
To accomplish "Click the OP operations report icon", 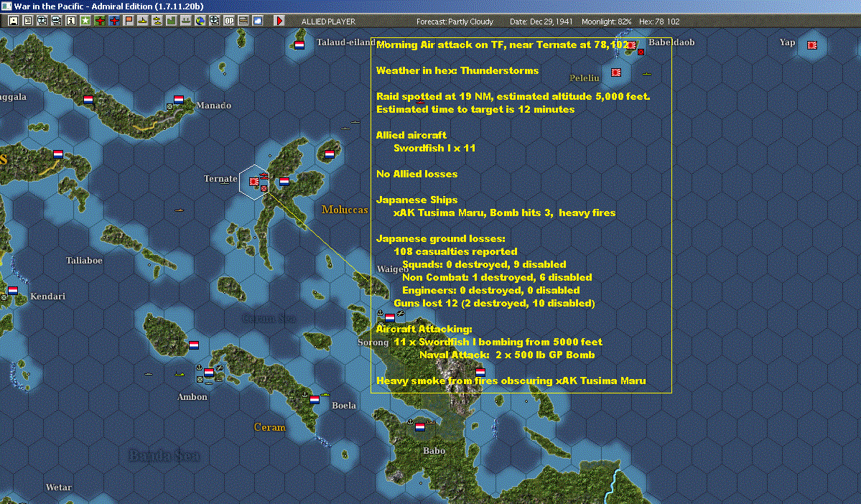I will (x=228, y=21).
